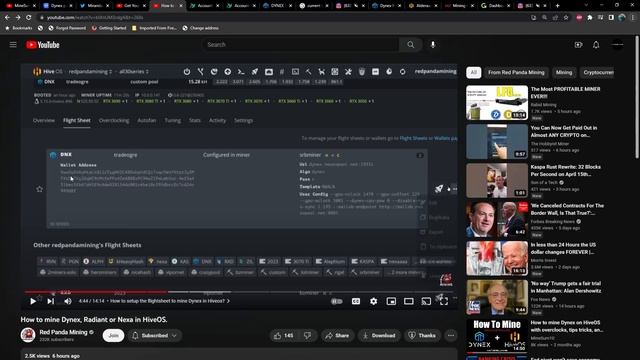Open a new browser tab
The image size is (640, 360).
pyautogui.click(x=558, y=6)
